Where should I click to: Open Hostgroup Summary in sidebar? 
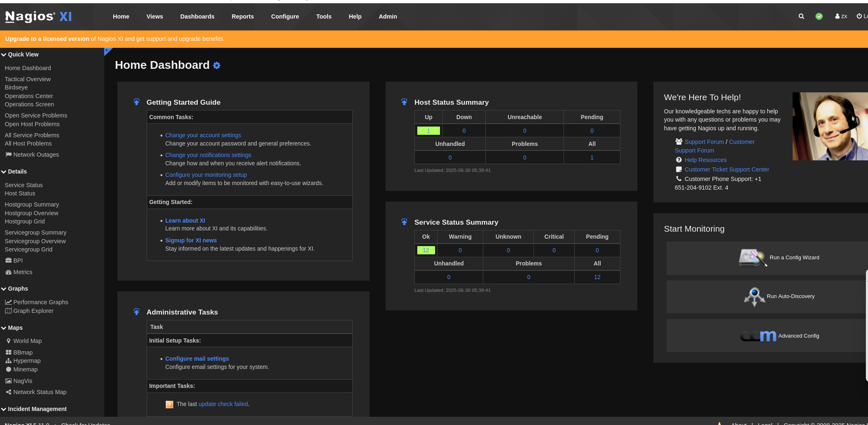32,204
